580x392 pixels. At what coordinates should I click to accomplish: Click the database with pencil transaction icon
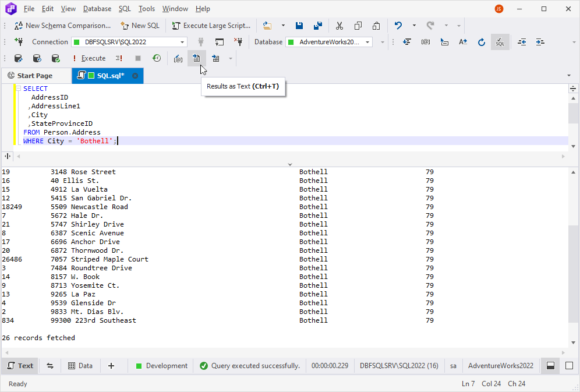(18, 58)
